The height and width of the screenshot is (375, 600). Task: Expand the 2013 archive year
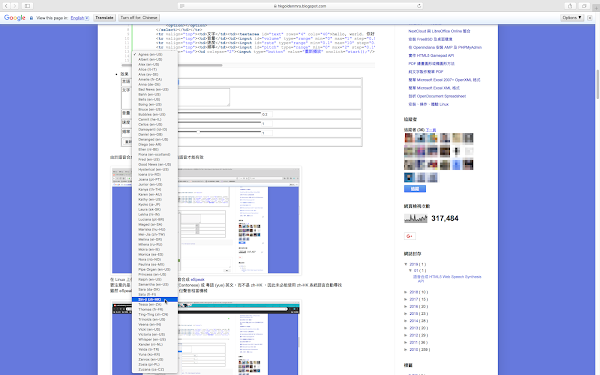point(406,328)
